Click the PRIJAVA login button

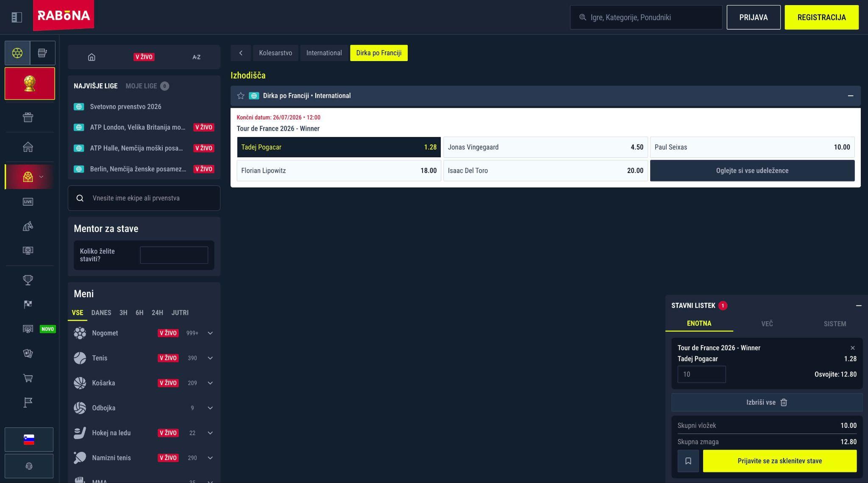[x=754, y=17]
